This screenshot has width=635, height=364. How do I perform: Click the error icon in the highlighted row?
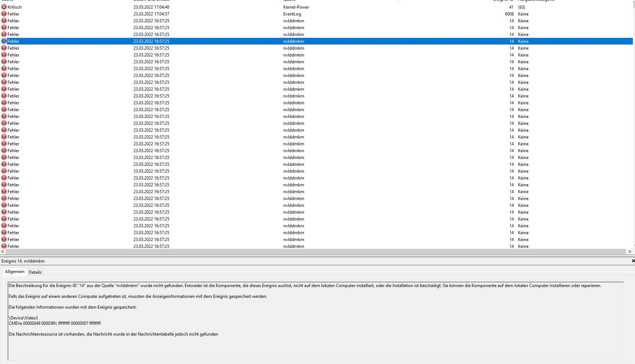pyautogui.click(x=4, y=41)
